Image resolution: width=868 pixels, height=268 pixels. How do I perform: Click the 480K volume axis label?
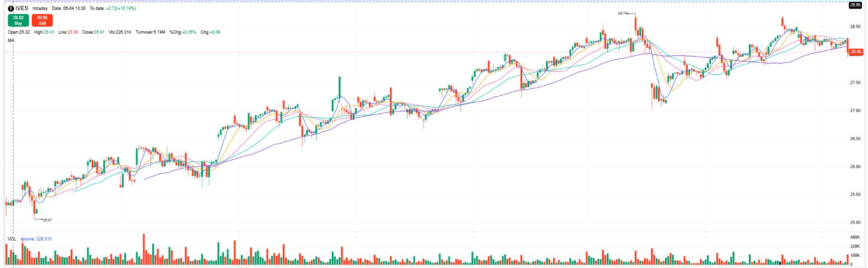855,237
